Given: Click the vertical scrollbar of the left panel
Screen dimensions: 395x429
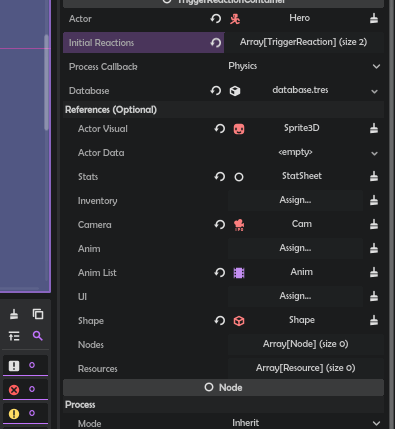Looking at the screenshot, I should click(x=46, y=82).
